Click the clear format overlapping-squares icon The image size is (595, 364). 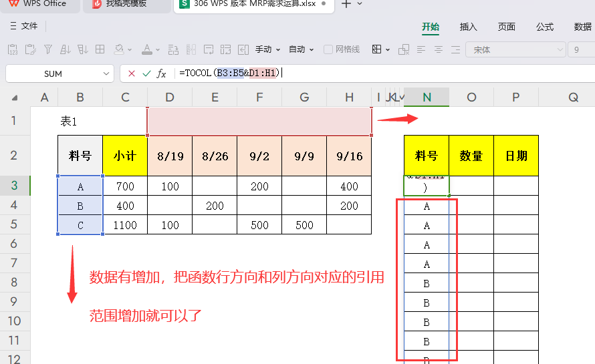point(404,49)
